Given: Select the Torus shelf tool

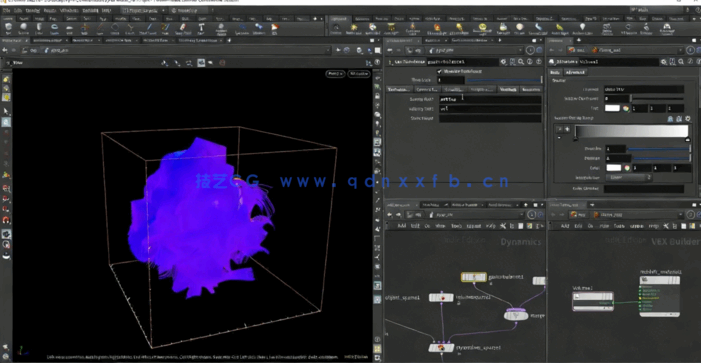Looking at the screenshot, I should pyautogui.click(x=54, y=29).
